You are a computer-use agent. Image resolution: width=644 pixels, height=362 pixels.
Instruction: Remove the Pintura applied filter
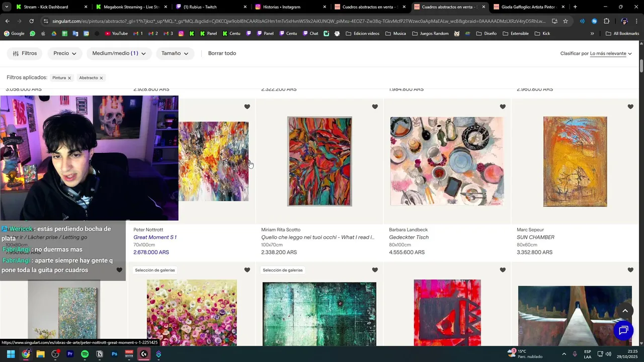[69, 78]
